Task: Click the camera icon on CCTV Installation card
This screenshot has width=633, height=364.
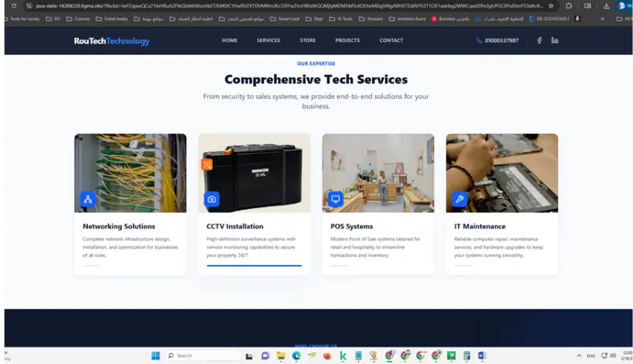Action: tap(211, 199)
